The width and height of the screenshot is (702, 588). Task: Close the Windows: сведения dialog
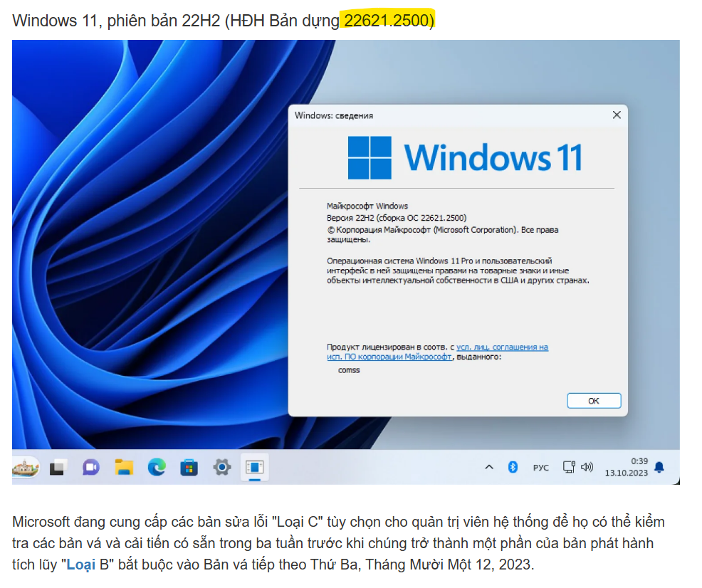617,115
